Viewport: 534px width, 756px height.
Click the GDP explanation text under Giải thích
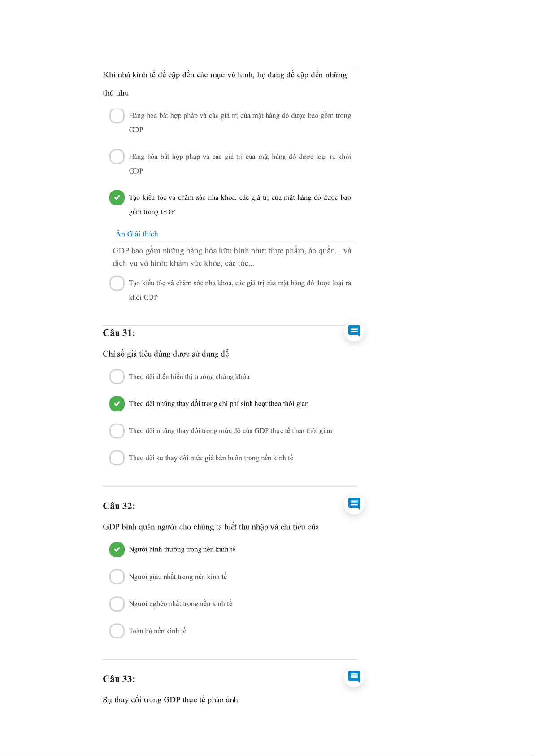pos(231,257)
